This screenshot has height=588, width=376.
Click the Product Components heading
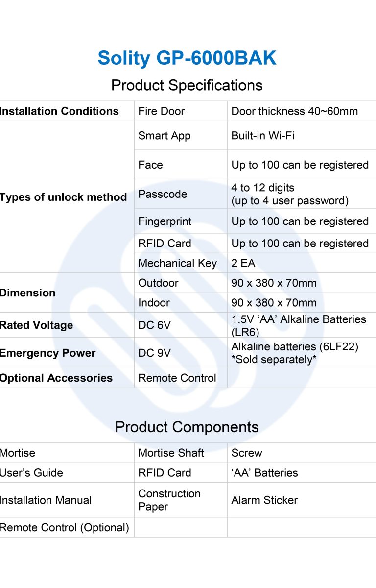point(187,427)
